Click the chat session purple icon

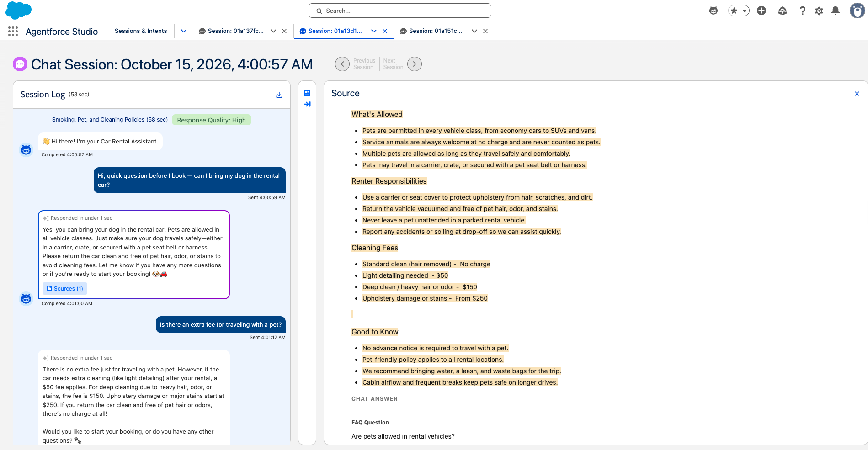point(20,64)
